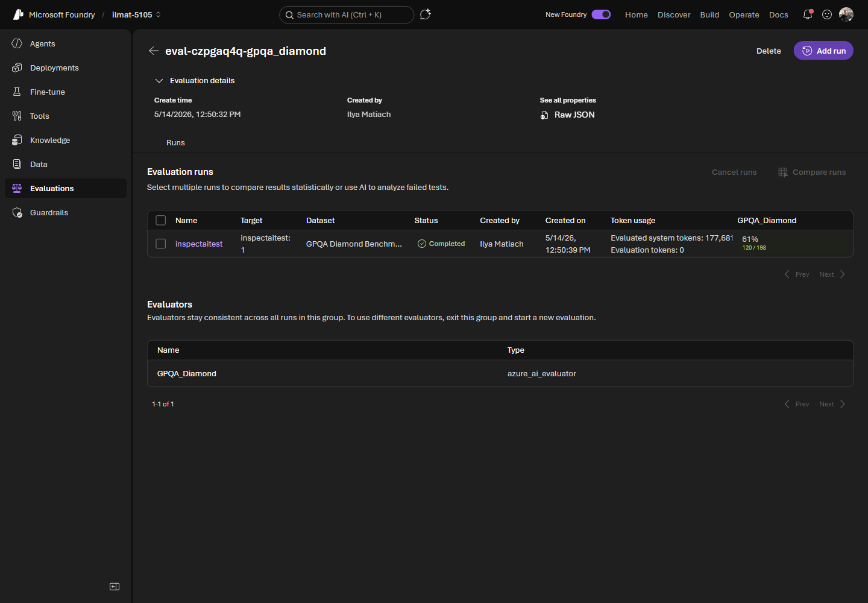Open the Evaluations scales icon

17,188
